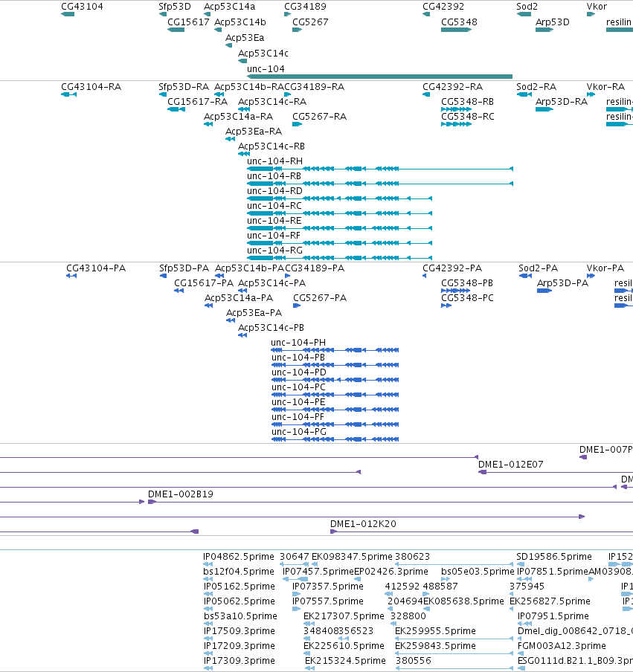
Task: Select BAC clone DME1-002B19
Action: pyautogui.click(x=391, y=502)
